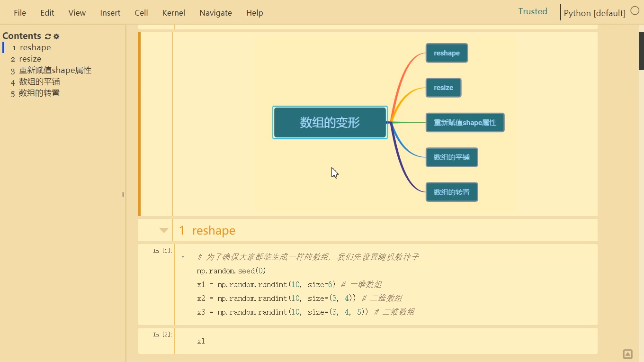Click the '数组的平铺' mind map node
The height and width of the screenshot is (362, 644).
click(452, 157)
